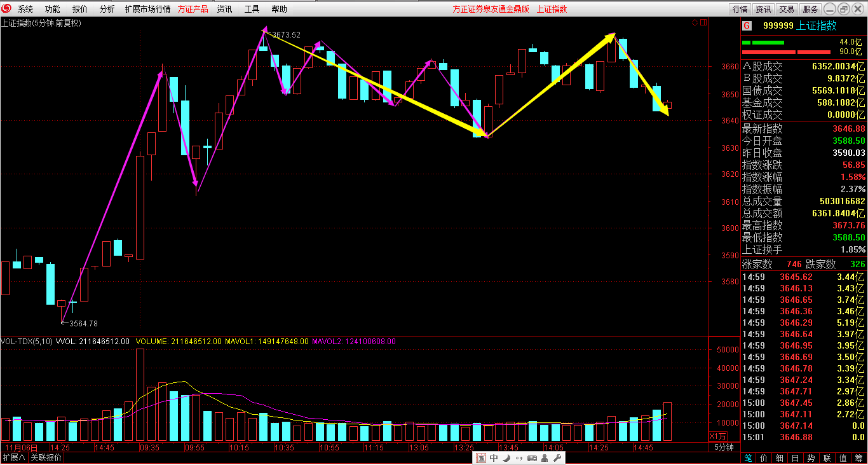Switch to the 势 tab
This screenshot has width=868, height=465.
coord(811,458)
